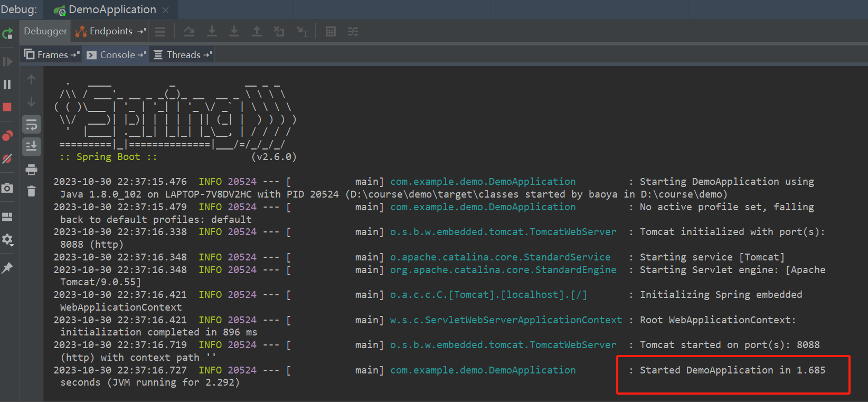Click "8088 (http)" console line
The height and width of the screenshot is (402, 868).
click(91, 245)
